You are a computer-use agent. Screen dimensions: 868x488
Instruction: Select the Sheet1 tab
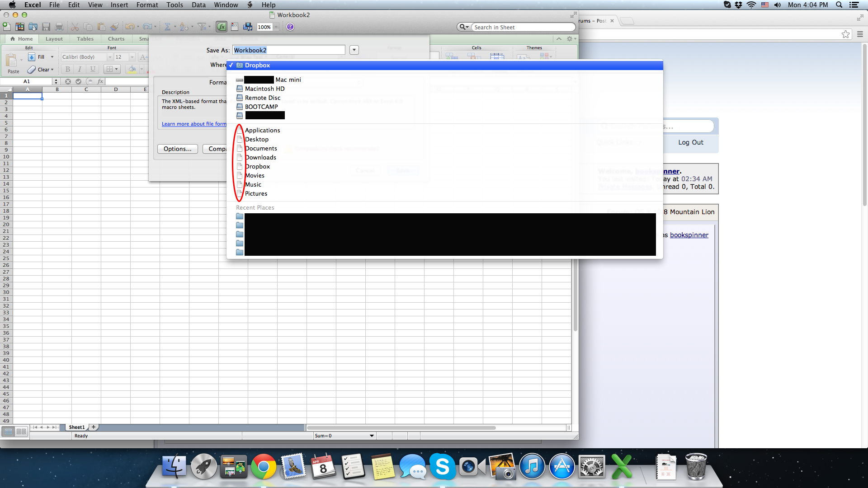[x=77, y=427]
